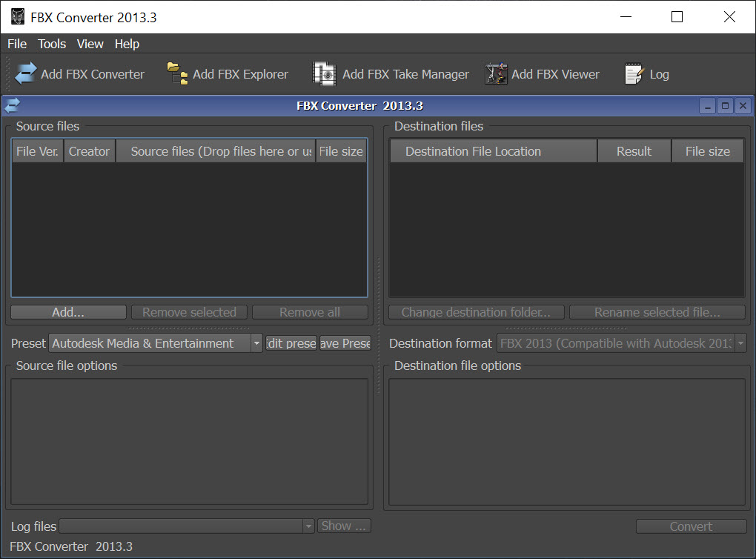Click the Edit preset button

(x=291, y=343)
